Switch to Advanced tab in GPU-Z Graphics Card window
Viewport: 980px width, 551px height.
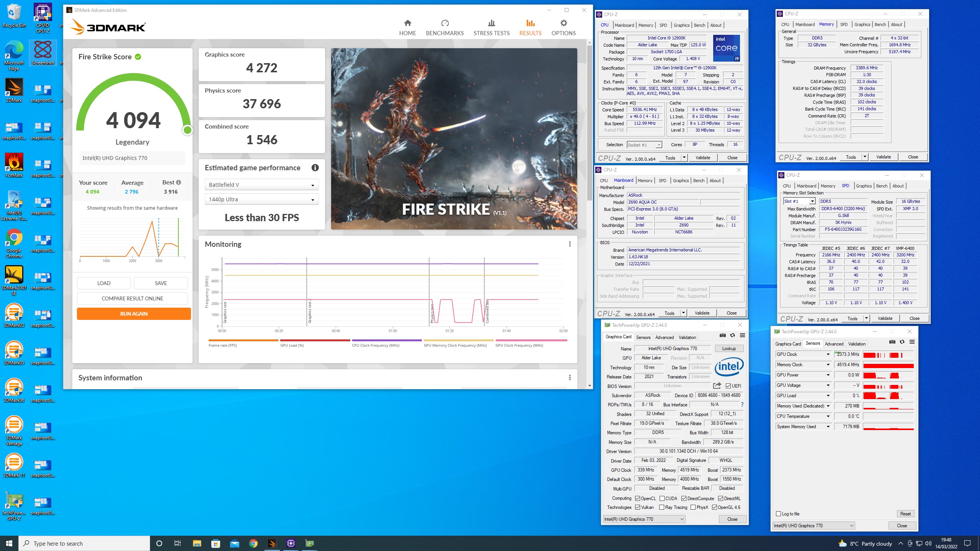pyautogui.click(x=664, y=337)
